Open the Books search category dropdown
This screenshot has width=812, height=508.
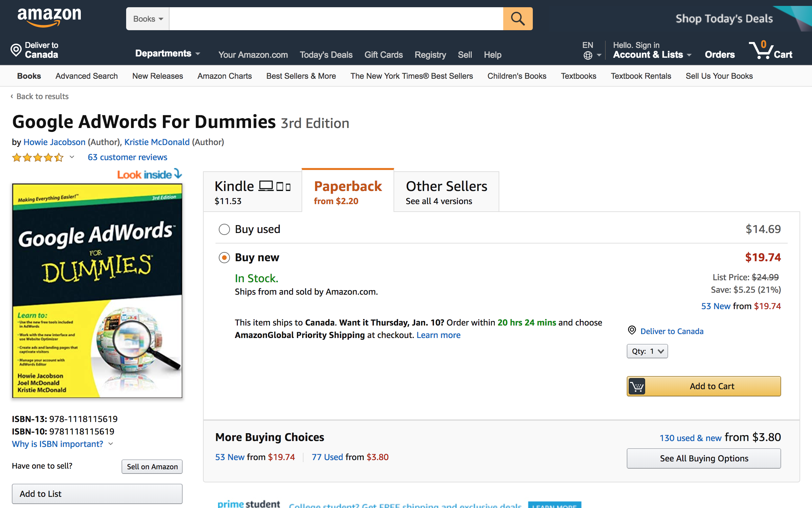(x=148, y=19)
